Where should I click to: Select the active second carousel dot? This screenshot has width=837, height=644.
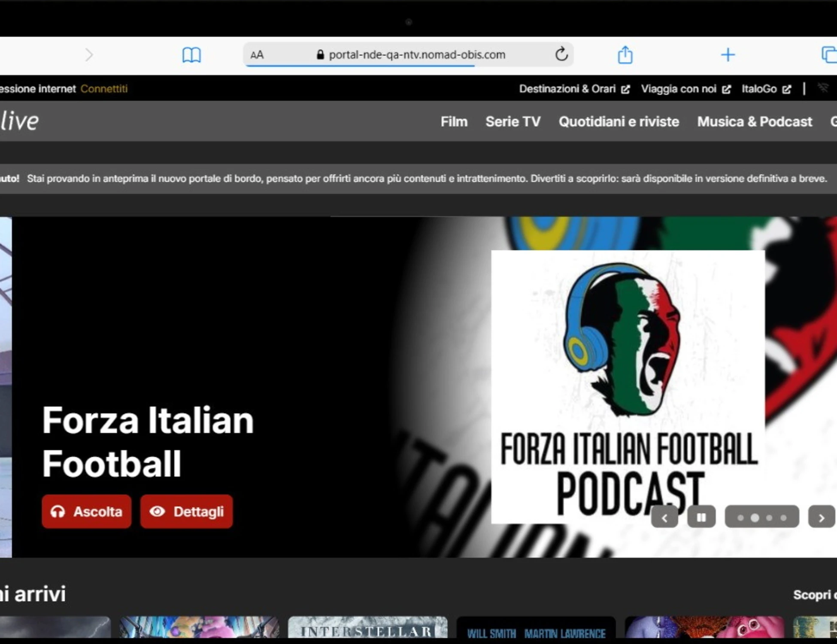(755, 518)
